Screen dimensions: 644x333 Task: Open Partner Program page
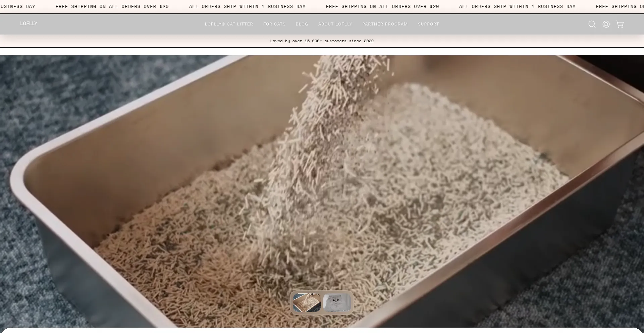(x=385, y=24)
